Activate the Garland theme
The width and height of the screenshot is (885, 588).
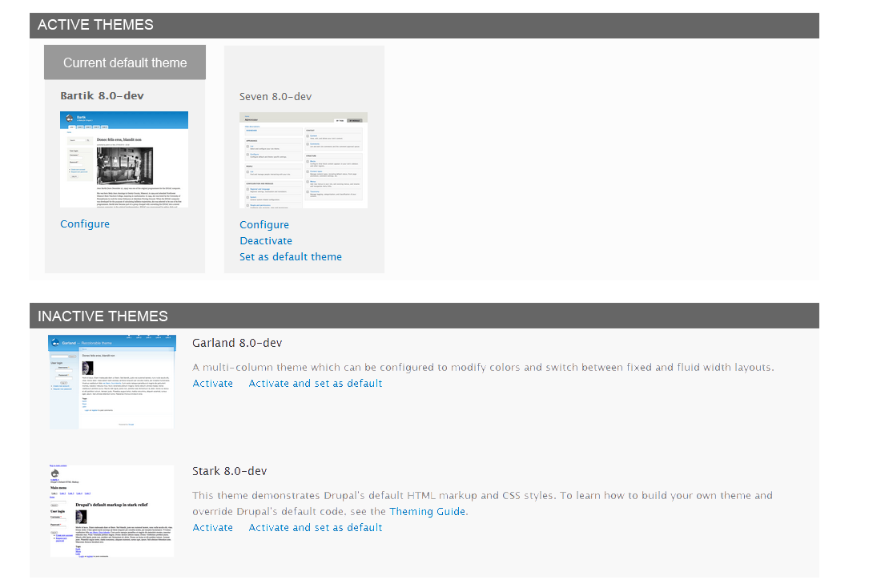pos(213,383)
